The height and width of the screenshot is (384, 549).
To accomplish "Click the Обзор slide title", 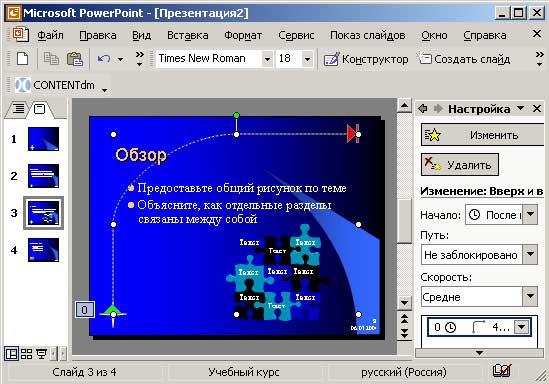I will [141, 155].
